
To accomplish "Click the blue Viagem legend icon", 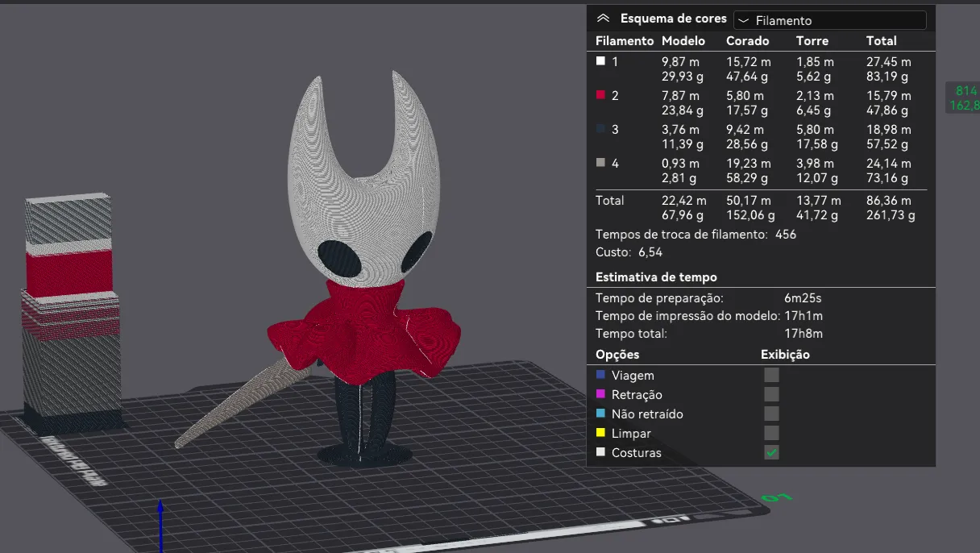I will pyautogui.click(x=600, y=375).
